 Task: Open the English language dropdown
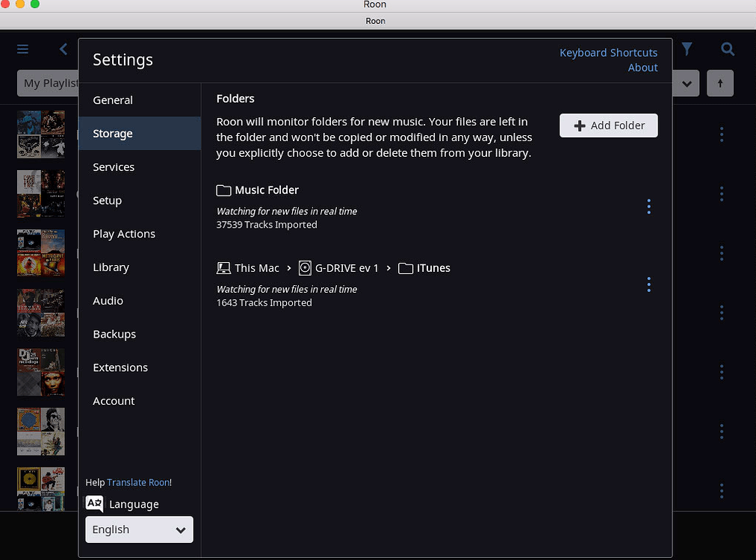pyautogui.click(x=140, y=529)
